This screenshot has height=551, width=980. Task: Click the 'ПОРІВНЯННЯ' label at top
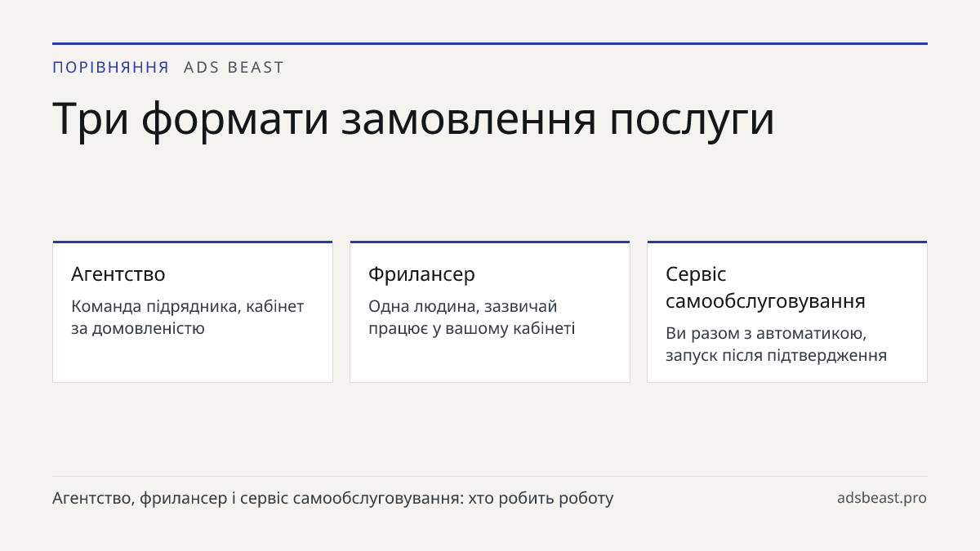(110, 68)
